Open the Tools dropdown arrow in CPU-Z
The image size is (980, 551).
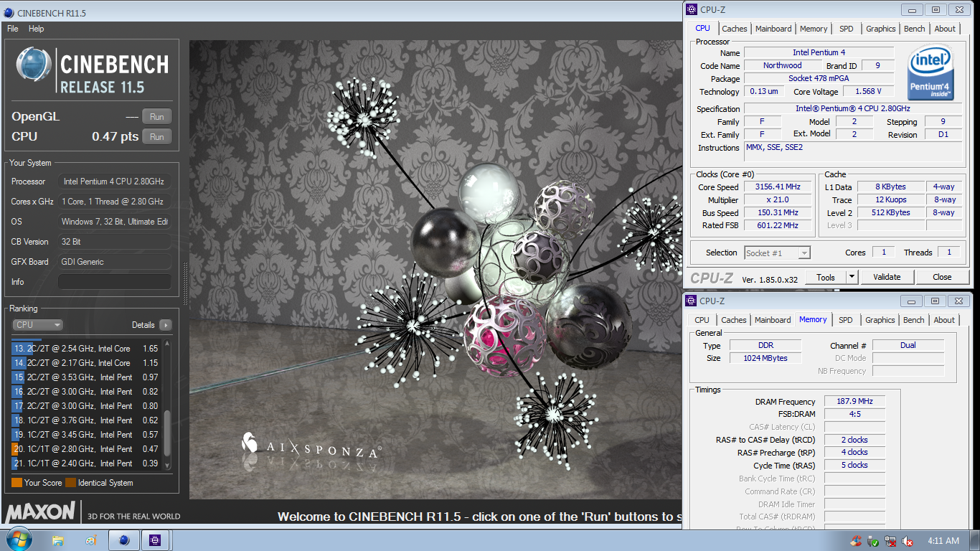pos(852,277)
